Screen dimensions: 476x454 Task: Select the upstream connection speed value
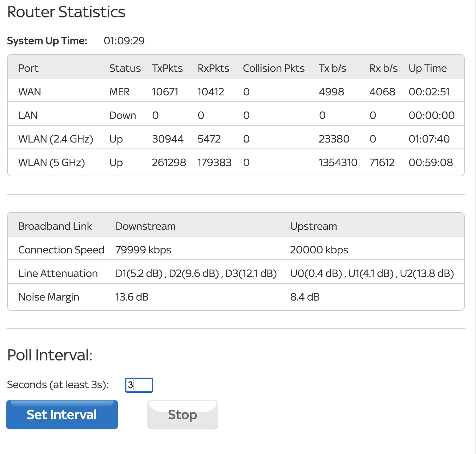(319, 250)
